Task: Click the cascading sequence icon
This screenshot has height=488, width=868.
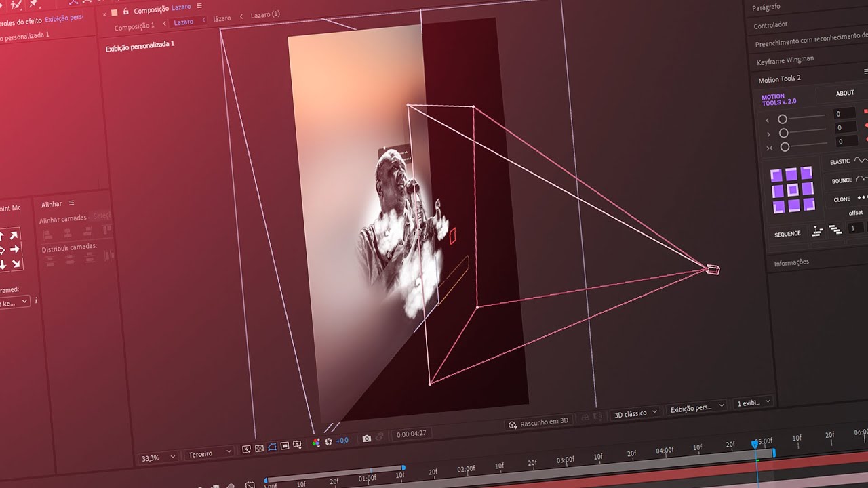Action: click(835, 230)
